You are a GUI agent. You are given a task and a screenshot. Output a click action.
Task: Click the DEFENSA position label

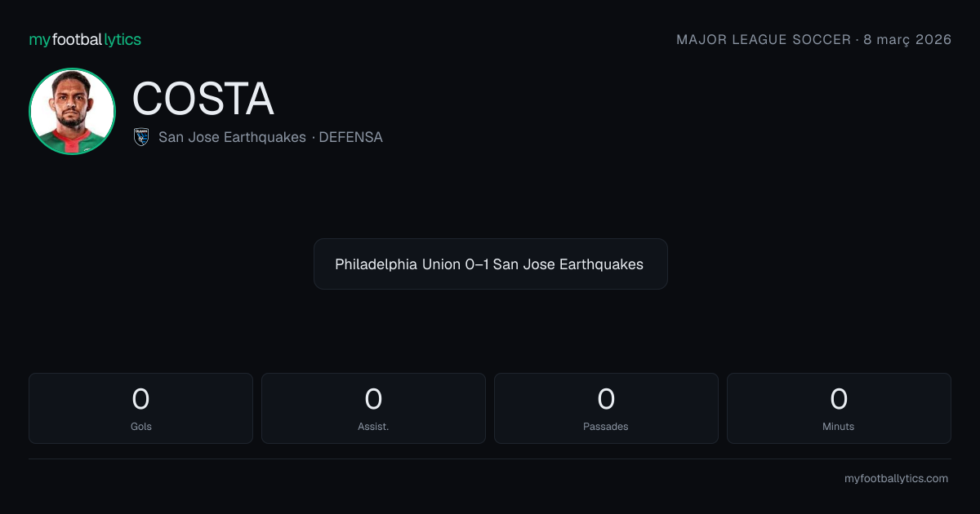[350, 137]
